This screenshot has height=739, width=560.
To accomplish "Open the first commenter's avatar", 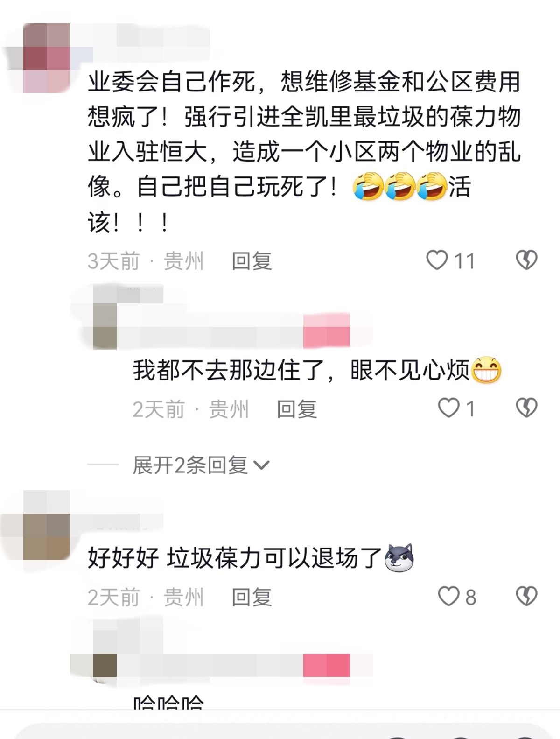I will click(x=47, y=58).
